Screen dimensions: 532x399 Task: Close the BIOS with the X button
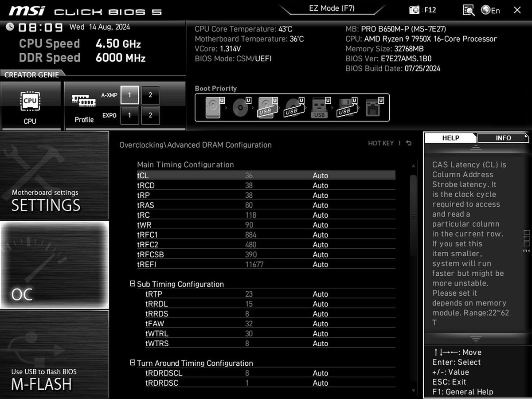pos(517,10)
